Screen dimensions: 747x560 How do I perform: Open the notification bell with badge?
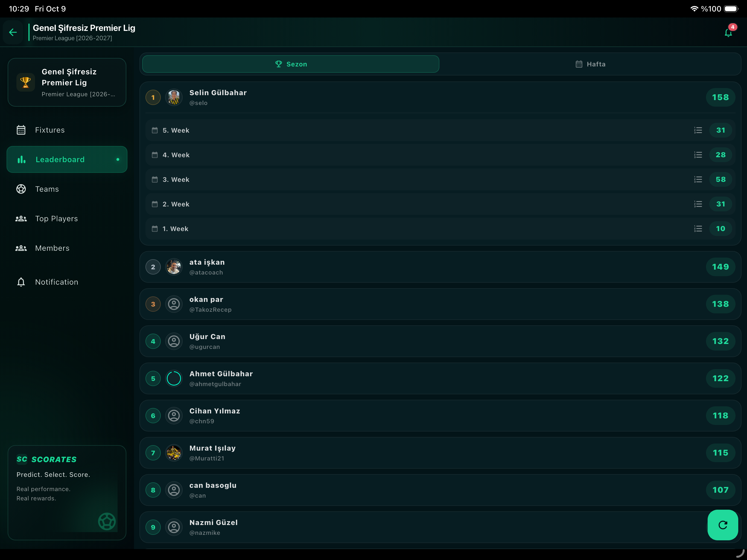729,32
